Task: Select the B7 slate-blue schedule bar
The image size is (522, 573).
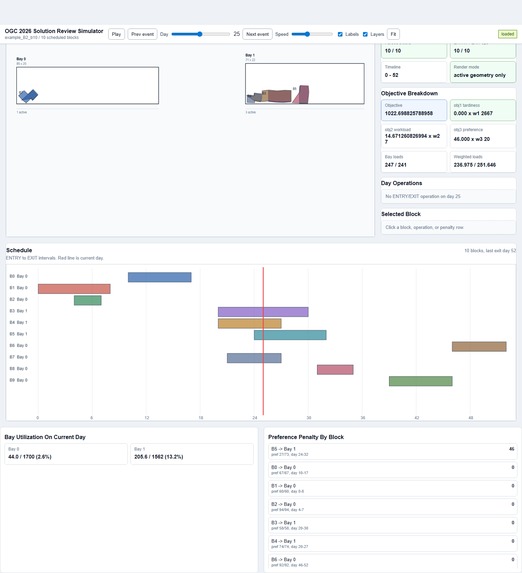Action: 254,358
